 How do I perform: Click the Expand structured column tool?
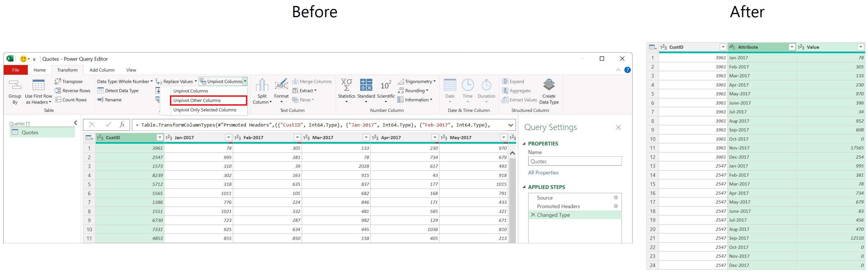pos(513,82)
